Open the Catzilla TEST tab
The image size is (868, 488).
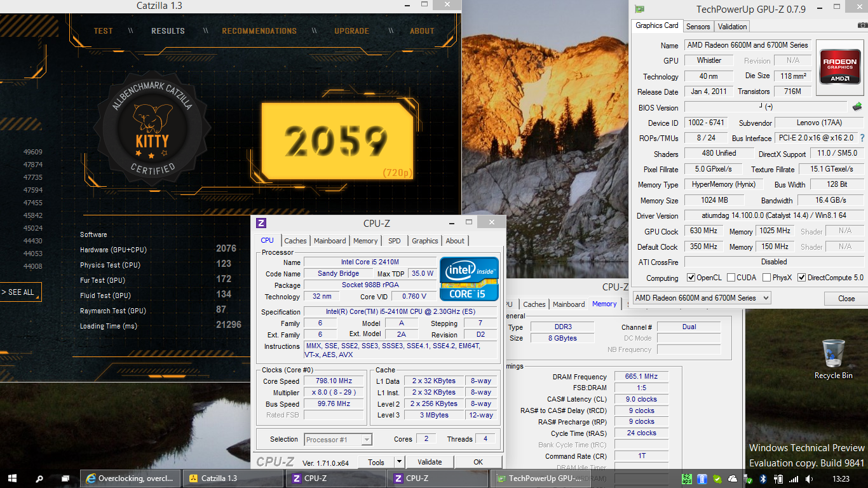[103, 30]
